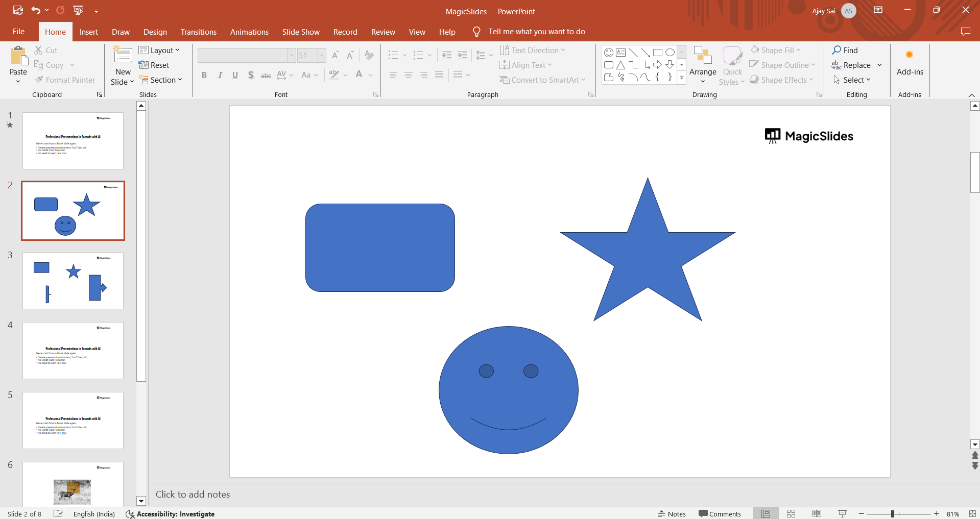The height and width of the screenshot is (519, 980).
Task: Click the Find magnifier icon
Action: coord(836,50)
